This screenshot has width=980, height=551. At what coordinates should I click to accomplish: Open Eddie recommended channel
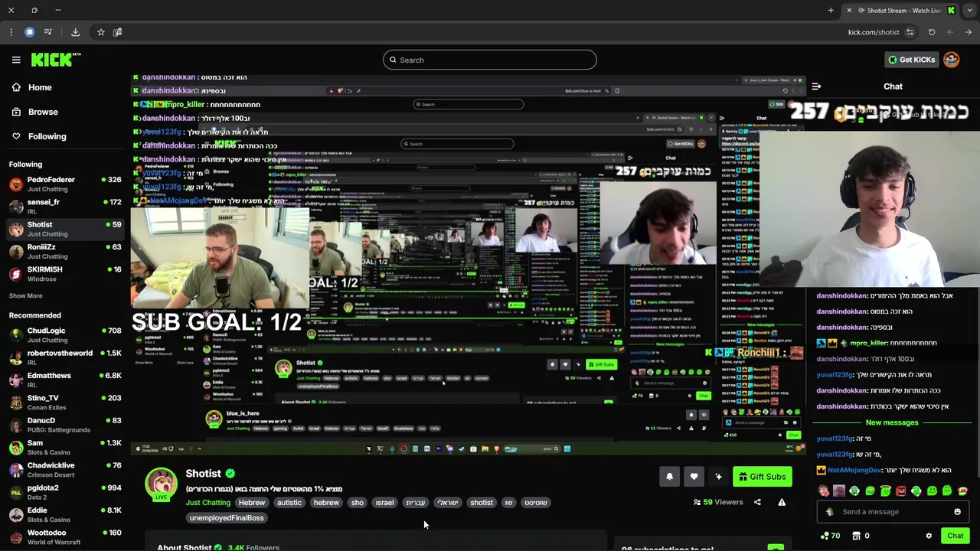click(65, 514)
